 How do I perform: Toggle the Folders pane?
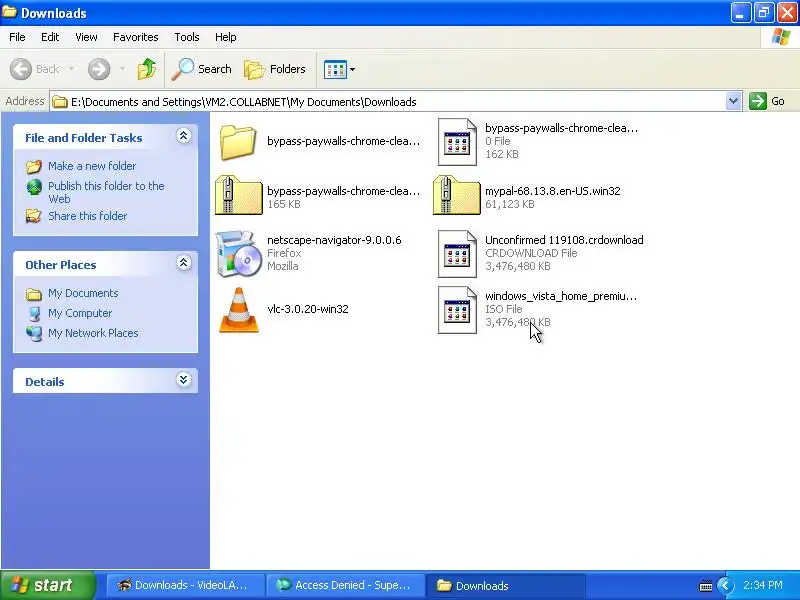pos(275,69)
